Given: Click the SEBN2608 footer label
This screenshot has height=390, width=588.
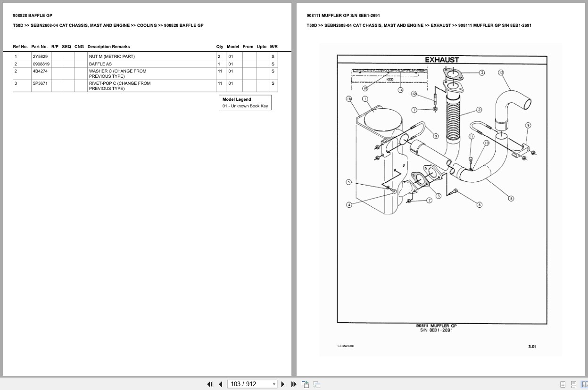Looking at the screenshot, I should [x=346, y=346].
